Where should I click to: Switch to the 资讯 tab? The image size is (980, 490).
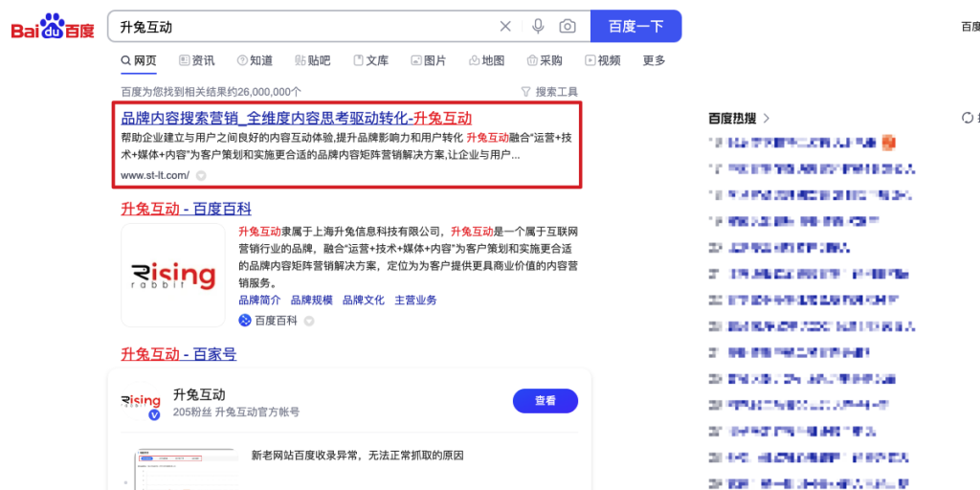[197, 60]
